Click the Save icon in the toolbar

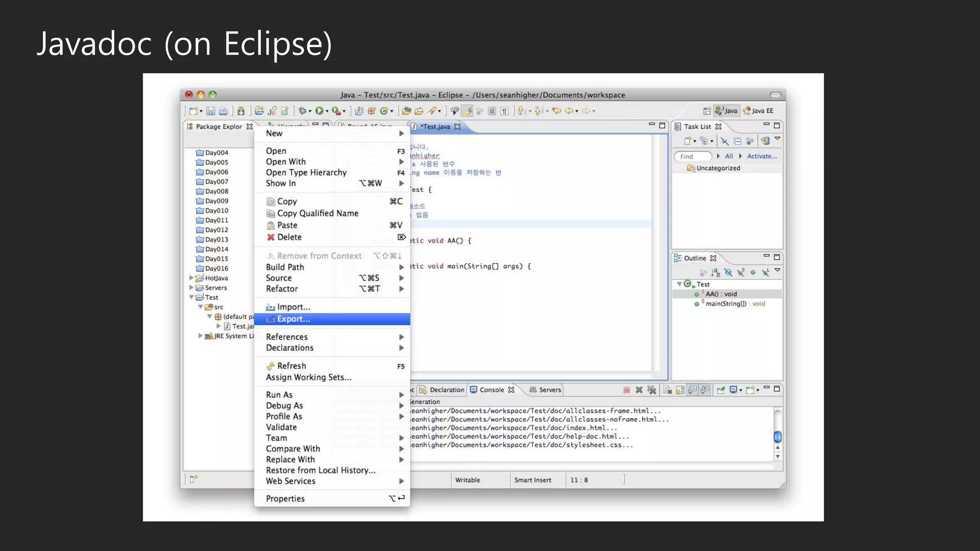point(211,111)
